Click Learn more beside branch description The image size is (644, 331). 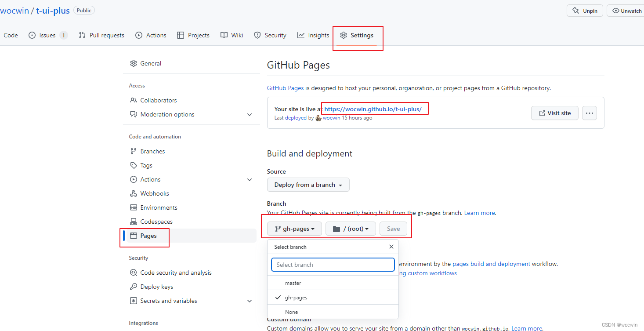click(480, 213)
